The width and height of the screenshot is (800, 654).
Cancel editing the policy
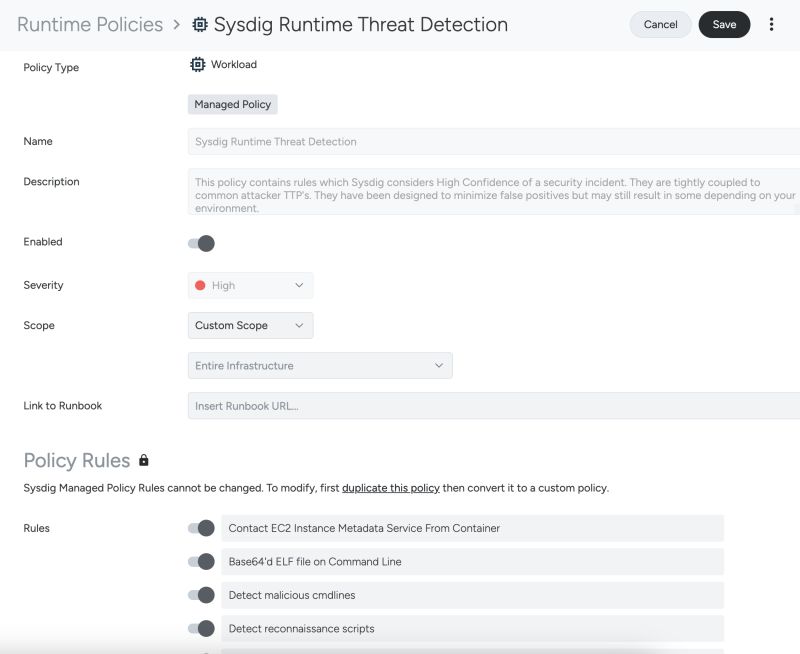click(x=660, y=24)
